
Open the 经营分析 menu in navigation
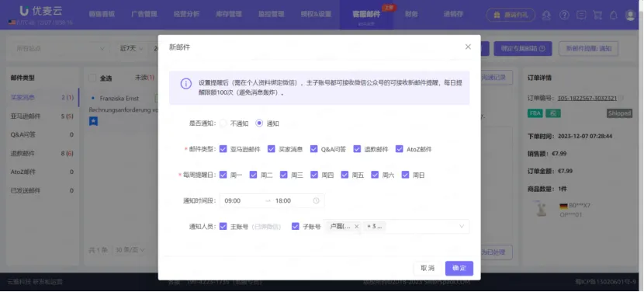(186, 14)
